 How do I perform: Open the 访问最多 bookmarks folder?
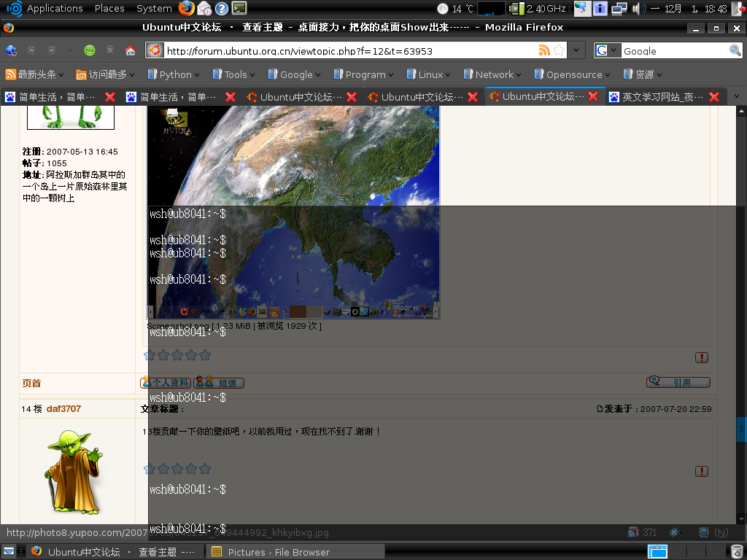coord(105,74)
